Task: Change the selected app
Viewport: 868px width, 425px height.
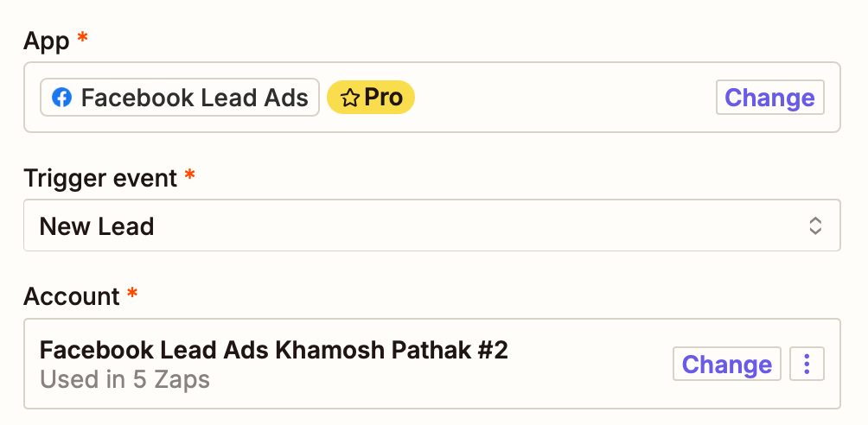Action: point(769,98)
